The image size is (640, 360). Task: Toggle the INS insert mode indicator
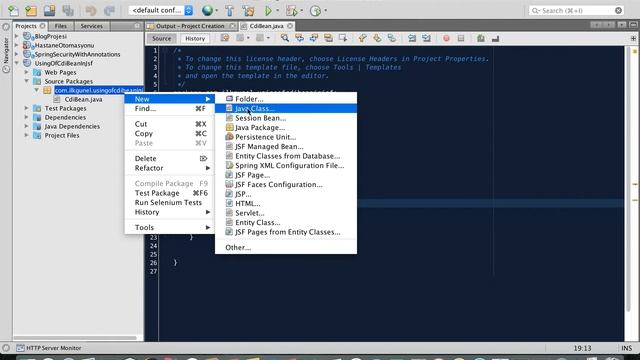click(627, 348)
